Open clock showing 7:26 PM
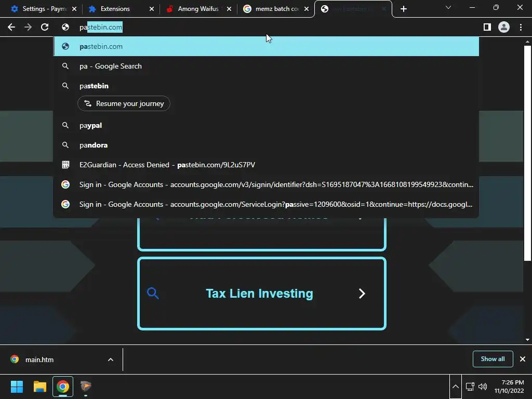Image resolution: width=532 pixels, height=399 pixels. click(509, 387)
